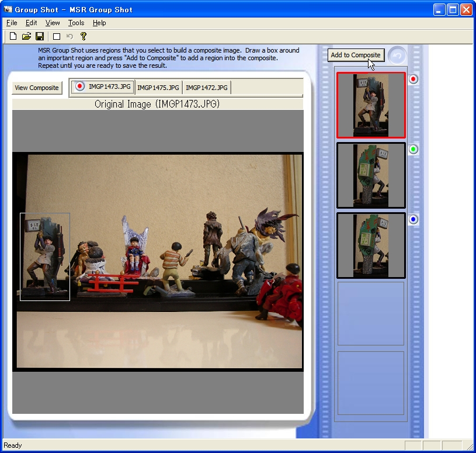Open help with the question mark icon
The height and width of the screenshot is (453, 476).
(x=84, y=36)
